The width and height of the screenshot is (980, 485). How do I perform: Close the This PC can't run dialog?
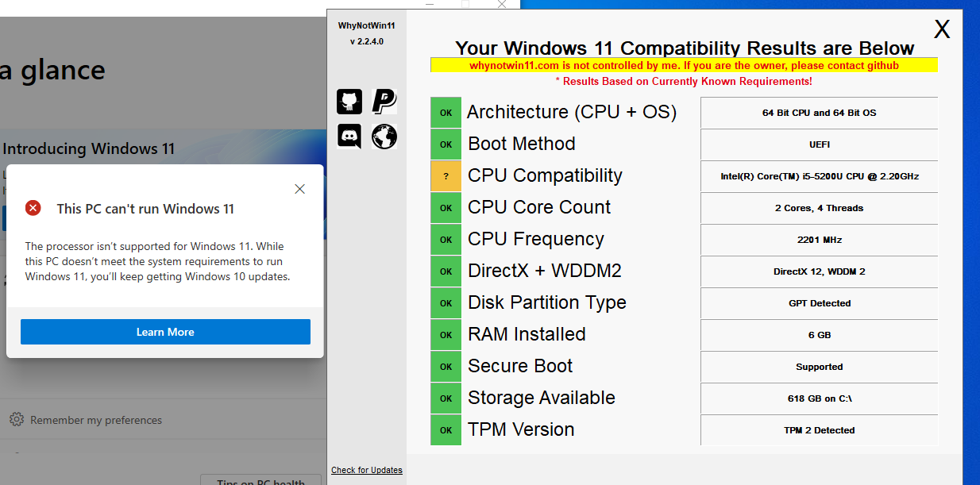pyautogui.click(x=299, y=189)
